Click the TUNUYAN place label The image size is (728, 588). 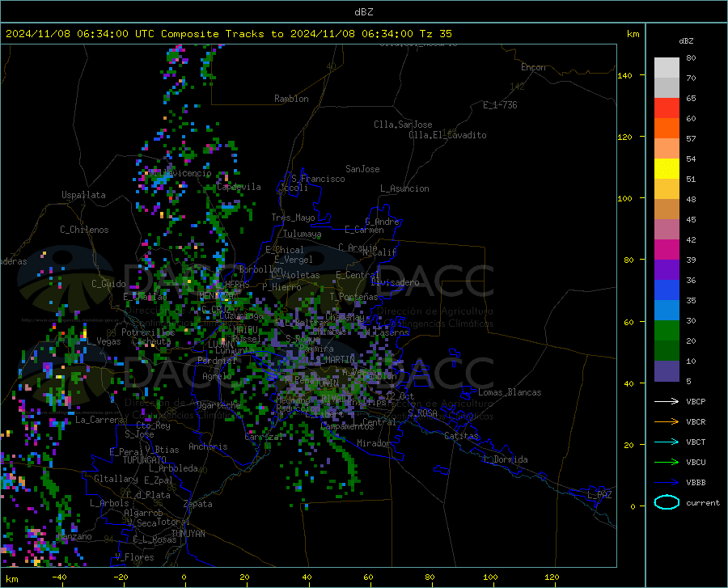click(x=188, y=533)
